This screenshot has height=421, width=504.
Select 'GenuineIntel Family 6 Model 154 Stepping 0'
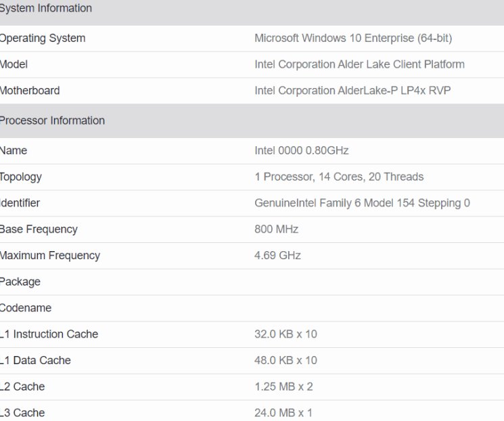point(362,203)
